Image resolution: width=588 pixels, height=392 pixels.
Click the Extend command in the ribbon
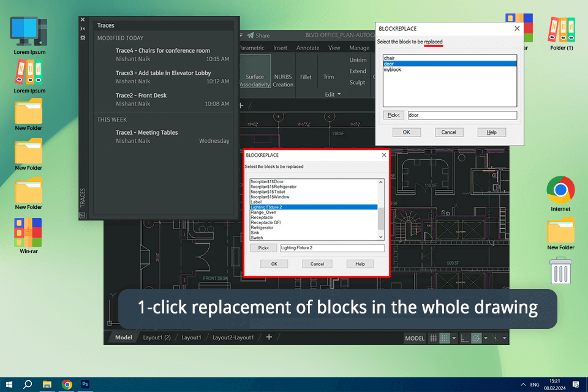point(358,71)
